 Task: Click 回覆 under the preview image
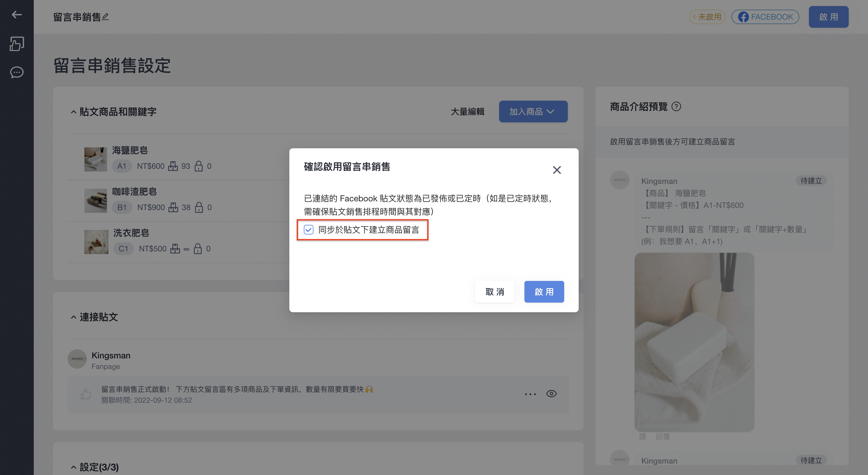[662, 437]
